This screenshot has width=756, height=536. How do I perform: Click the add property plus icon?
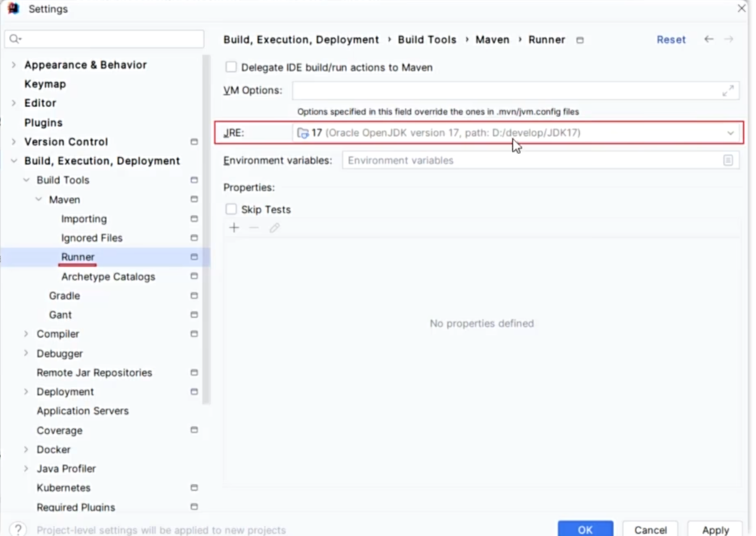point(234,228)
